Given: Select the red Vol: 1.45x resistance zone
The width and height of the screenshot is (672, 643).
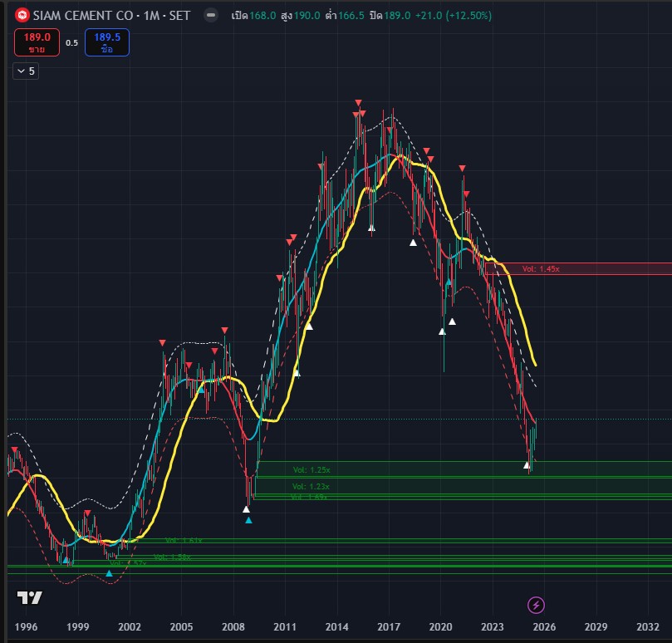Looking at the screenshot, I should coord(579,269).
